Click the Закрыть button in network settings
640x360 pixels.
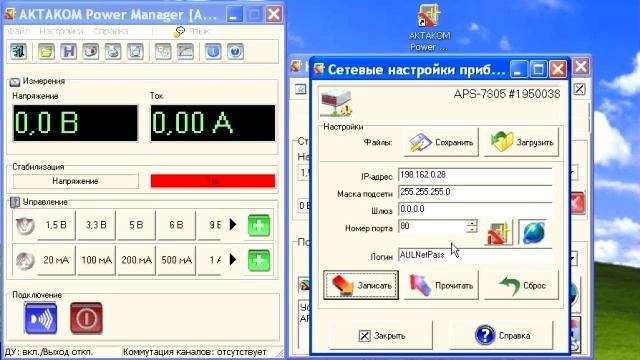pyautogui.click(x=381, y=336)
